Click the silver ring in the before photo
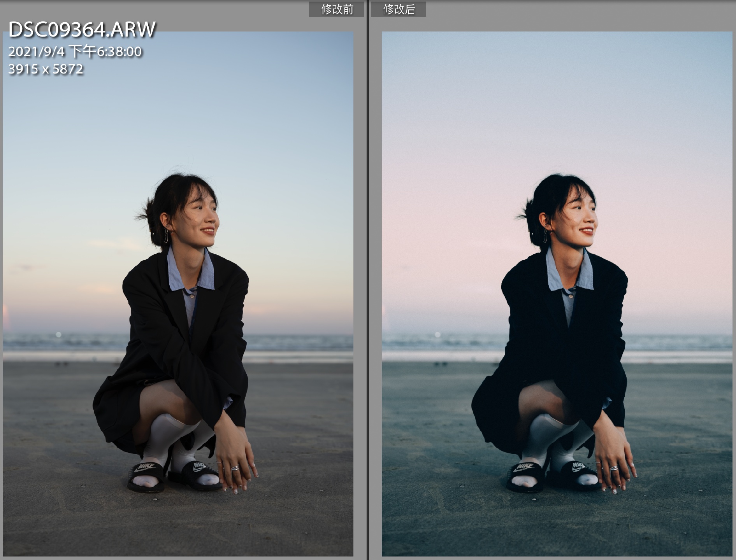The width and height of the screenshot is (736, 560). (235, 468)
